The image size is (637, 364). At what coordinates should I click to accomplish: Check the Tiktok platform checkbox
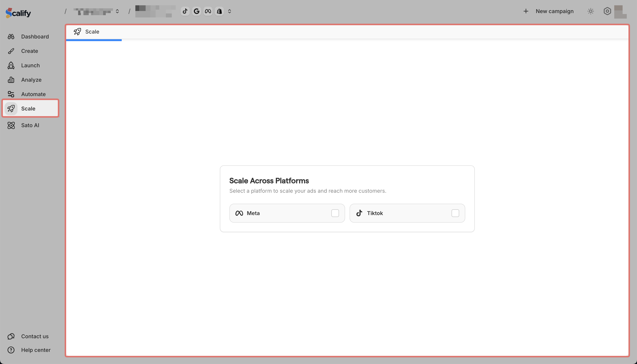(455, 213)
